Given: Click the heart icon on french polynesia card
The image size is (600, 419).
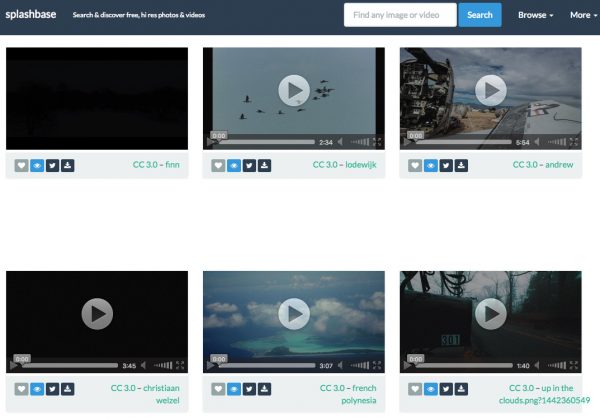Looking at the screenshot, I should [x=218, y=388].
